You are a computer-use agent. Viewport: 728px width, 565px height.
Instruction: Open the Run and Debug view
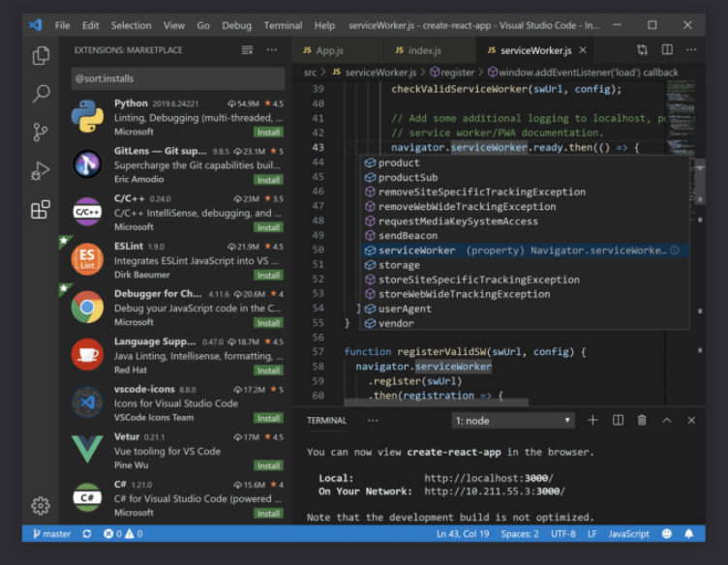point(41,170)
